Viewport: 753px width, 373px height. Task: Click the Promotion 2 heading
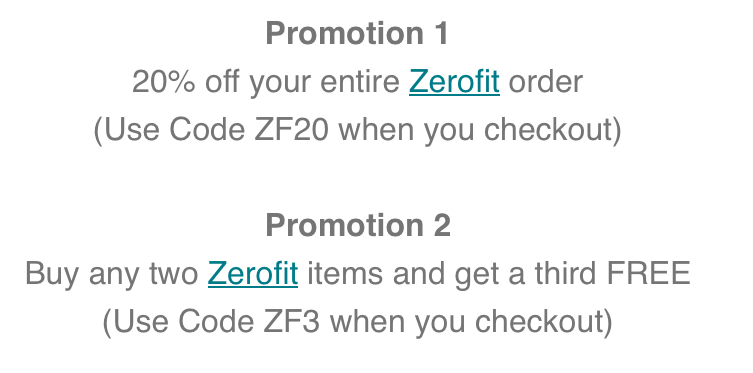click(x=358, y=226)
